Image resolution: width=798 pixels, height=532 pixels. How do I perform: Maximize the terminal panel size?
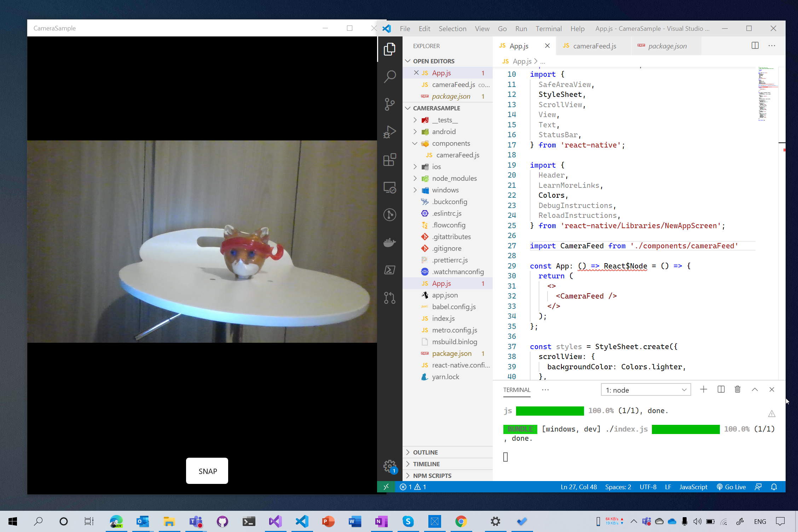754,389
